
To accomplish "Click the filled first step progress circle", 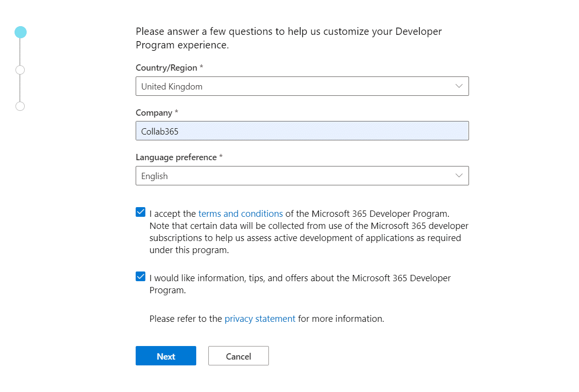I will click(20, 32).
